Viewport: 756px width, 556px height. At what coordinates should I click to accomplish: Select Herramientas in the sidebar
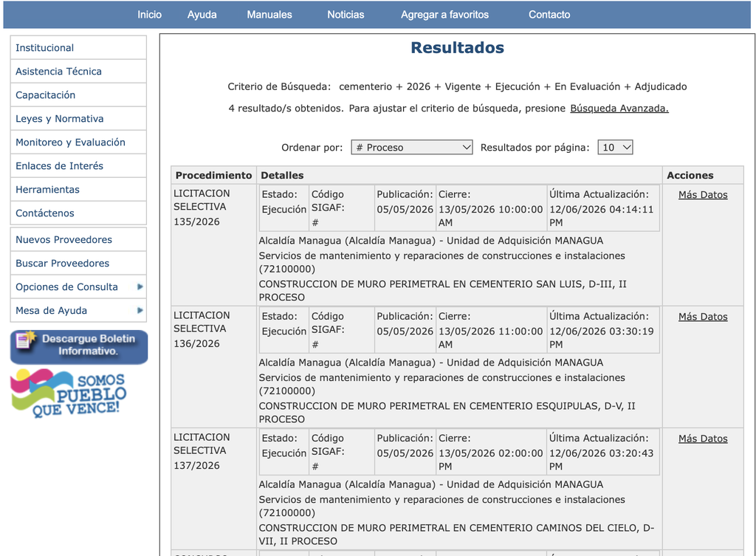[x=78, y=190]
